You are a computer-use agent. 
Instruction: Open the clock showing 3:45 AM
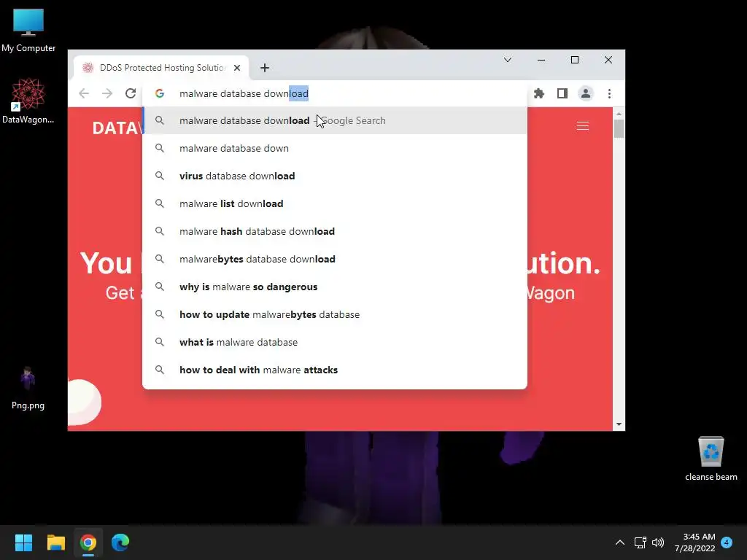(x=694, y=542)
